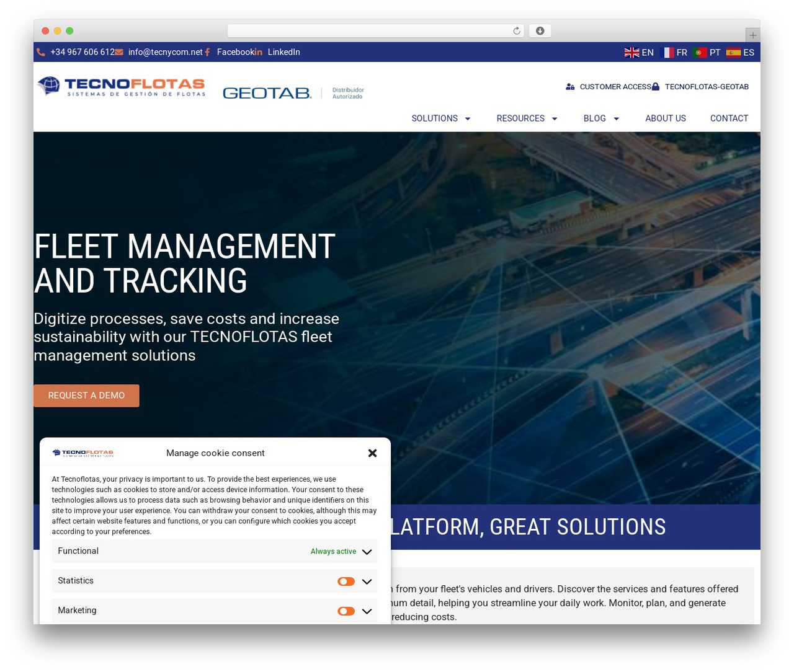794x672 pixels.
Task: Select the Portuguese flag language icon
Action: (x=700, y=53)
